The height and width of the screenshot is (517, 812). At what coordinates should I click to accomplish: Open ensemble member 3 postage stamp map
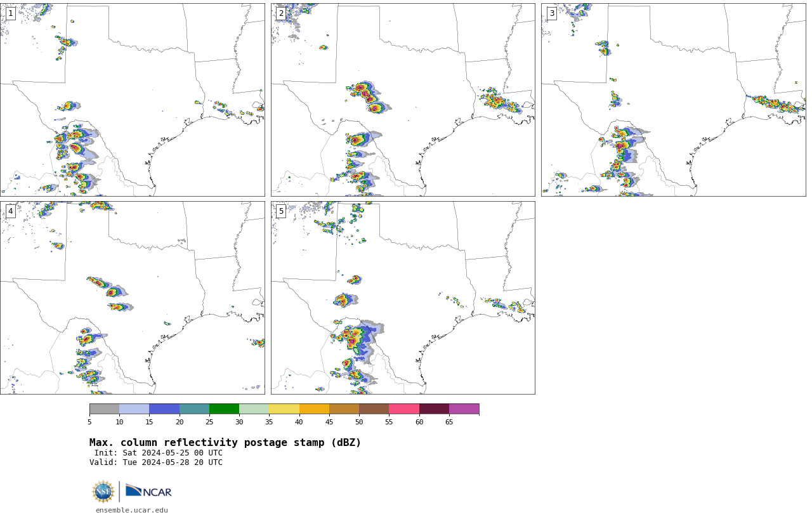pyautogui.click(x=673, y=100)
